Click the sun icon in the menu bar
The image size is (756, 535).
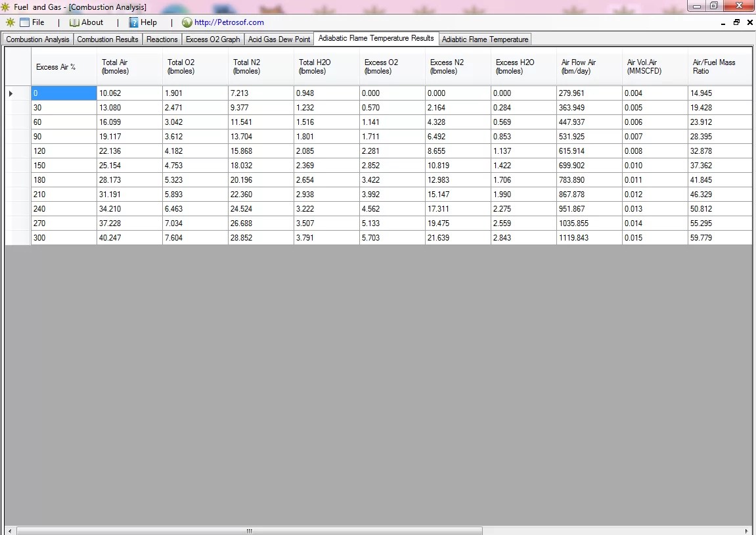click(x=9, y=22)
